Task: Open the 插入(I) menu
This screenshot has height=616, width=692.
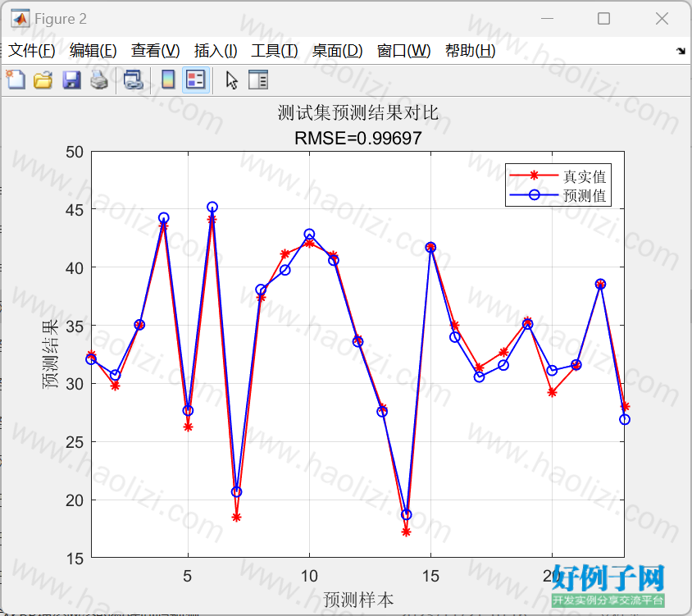Action: tap(216, 50)
